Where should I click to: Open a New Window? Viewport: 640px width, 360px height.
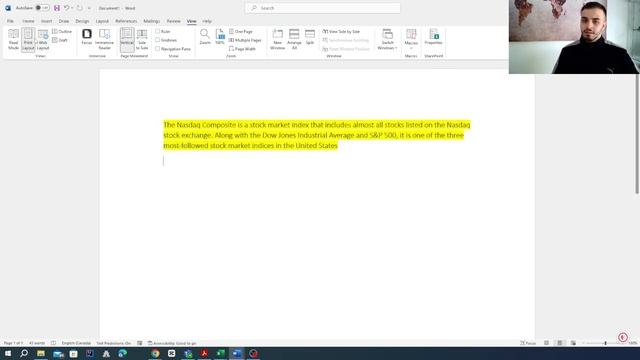(x=278, y=40)
